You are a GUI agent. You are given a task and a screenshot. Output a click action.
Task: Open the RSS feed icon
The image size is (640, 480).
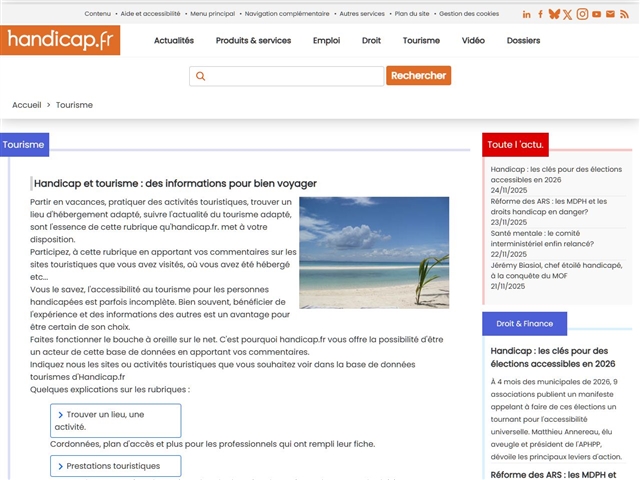624,14
